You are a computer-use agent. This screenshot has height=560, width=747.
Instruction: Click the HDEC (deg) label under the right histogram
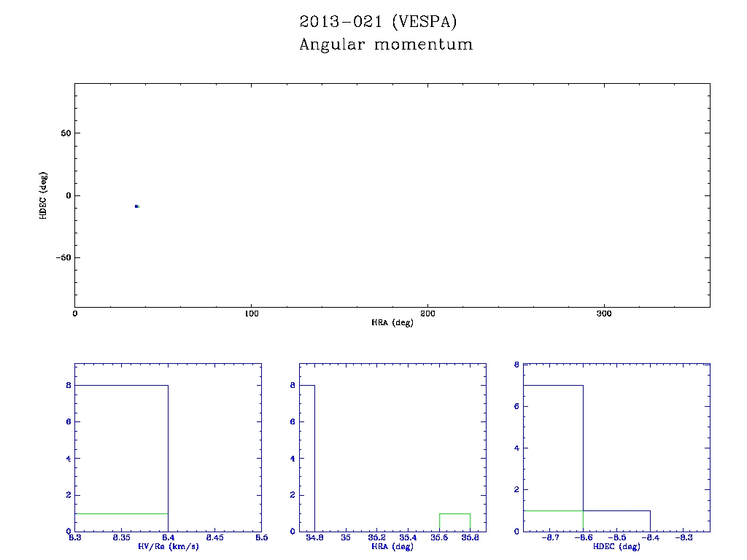(616, 547)
